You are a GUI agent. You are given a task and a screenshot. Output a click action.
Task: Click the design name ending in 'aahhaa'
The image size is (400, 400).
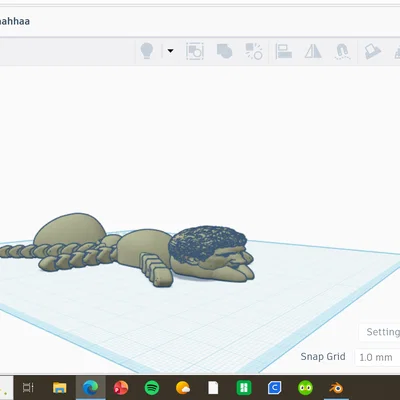pyautogui.click(x=15, y=21)
